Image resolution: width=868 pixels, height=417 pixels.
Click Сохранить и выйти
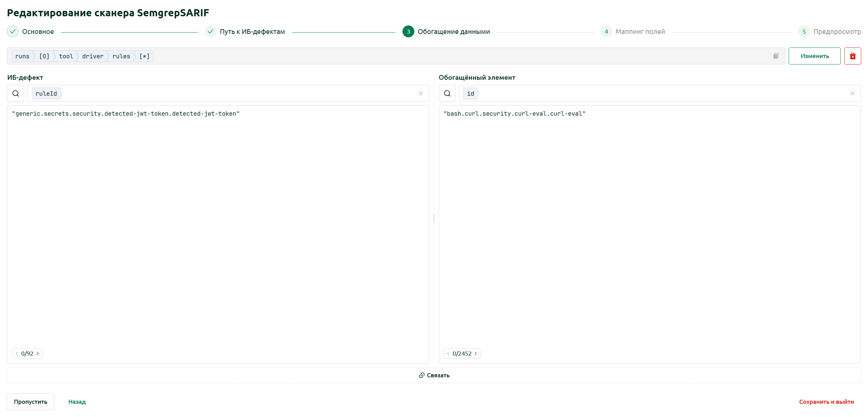[826, 402]
